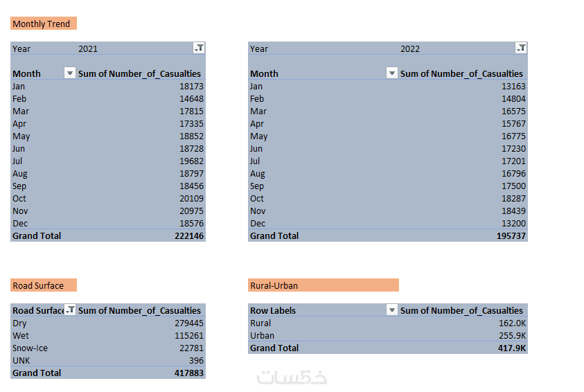Image resolution: width=584 pixels, height=392 pixels.
Task: Select cell with value 14804
Action: [513, 98]
